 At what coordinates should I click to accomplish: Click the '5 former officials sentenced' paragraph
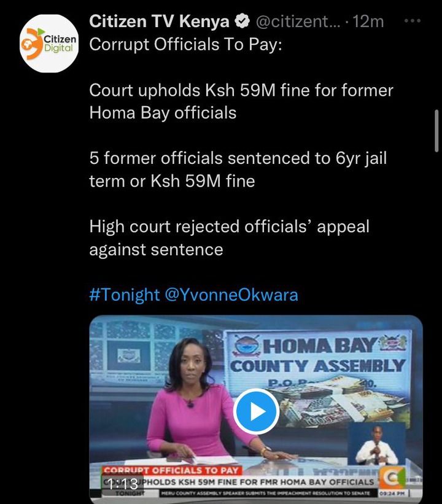(238, 169)
